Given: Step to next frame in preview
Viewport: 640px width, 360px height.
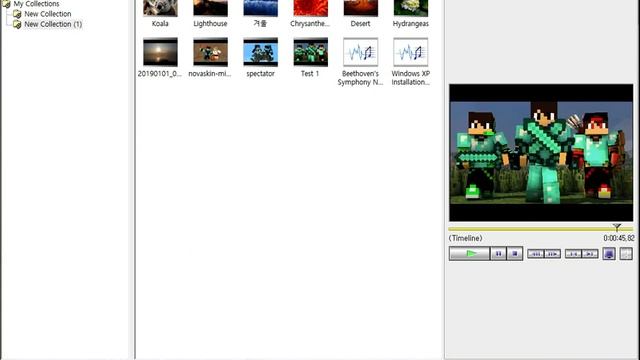Looking at the screenshot, I should click(x=553, y=254).
